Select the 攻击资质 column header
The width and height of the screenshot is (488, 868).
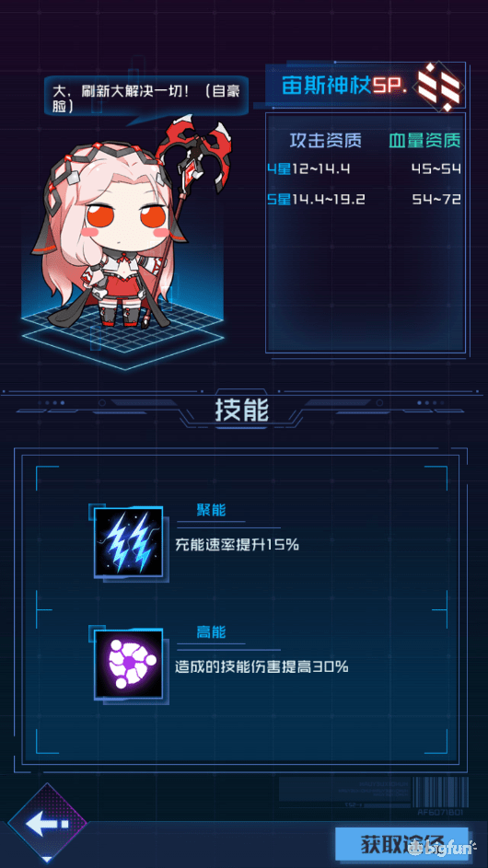click(x=325, y=141)
